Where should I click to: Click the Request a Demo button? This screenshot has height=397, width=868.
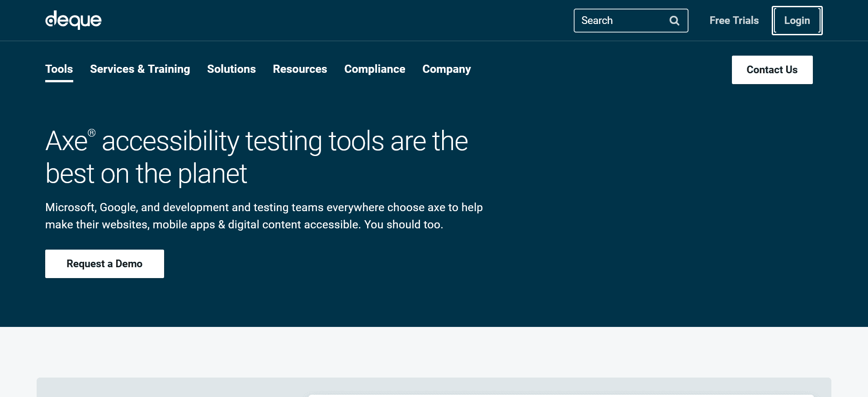pyautogui.click(x=104, y=264)
